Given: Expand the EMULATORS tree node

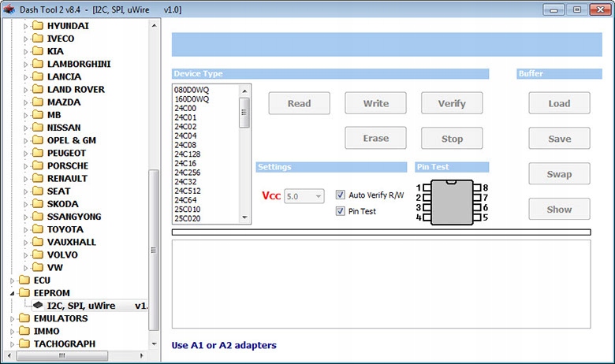Looking at the screenshot, I should point(12,318).
